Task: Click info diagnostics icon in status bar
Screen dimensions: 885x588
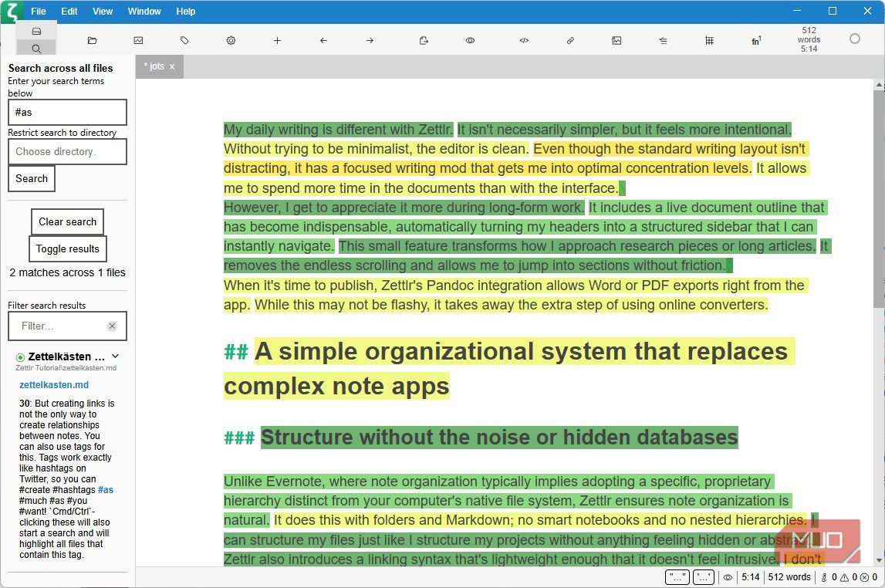Action: 825,577
